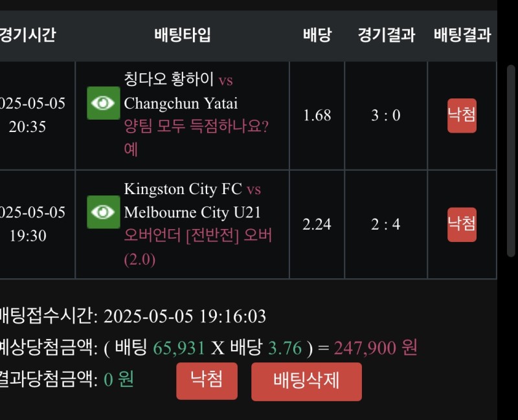This screenshot has height=420, width=518.
Task: Click the 낙첨 button beside 결과당첨금액
Action: [x=207, y=381]
